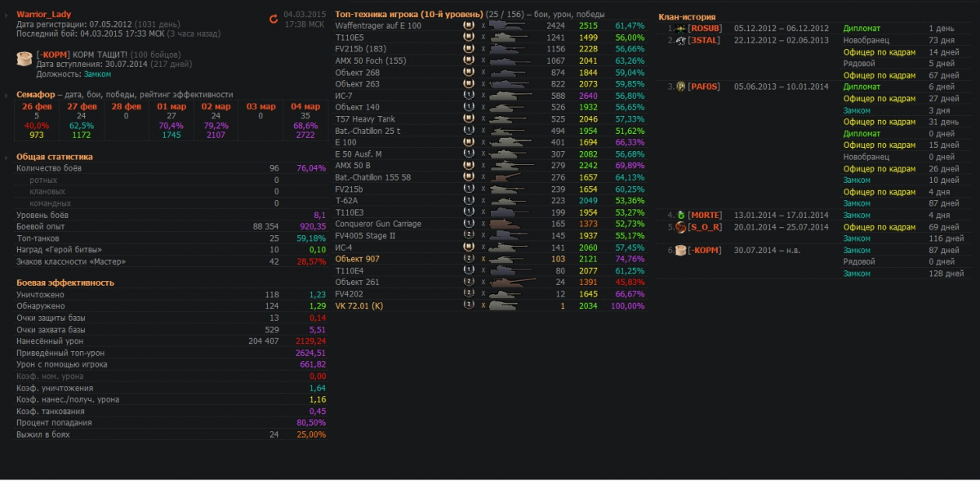The height and width of the screenshot is (499, 980).
Task: Open the [S_O_R] clan link
Action: [x=706, y=226]
